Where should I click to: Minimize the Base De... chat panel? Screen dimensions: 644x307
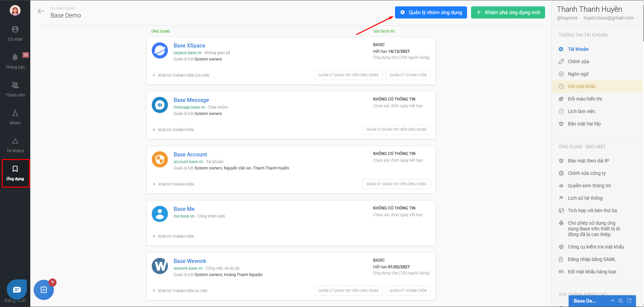click(613, 301)
